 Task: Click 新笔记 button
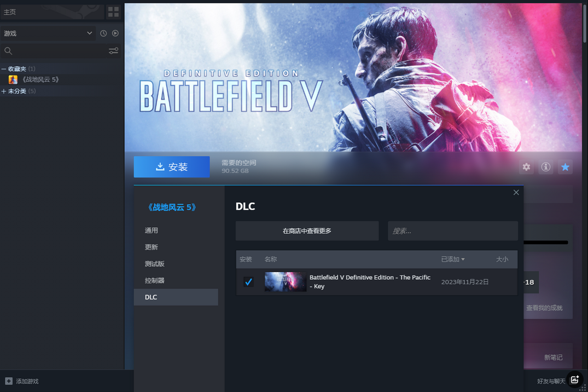coord(554,358)
